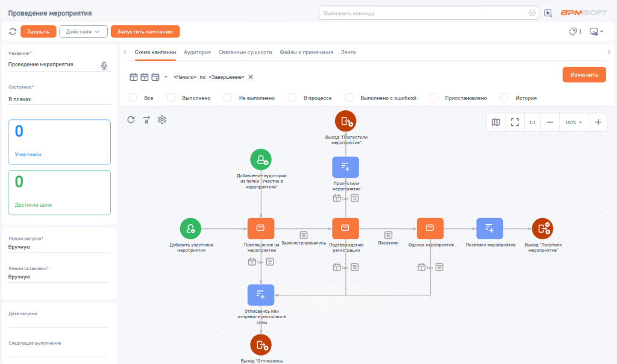Open the minimap icon in zoom toolbar
The image size is (617, 364).
coord(496,122)
